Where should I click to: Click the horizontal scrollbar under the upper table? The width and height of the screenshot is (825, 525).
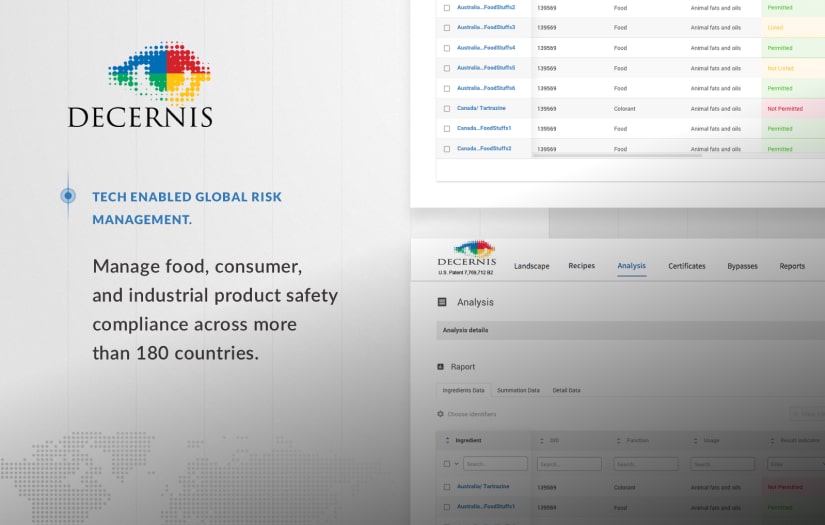[x=617, y=155]
